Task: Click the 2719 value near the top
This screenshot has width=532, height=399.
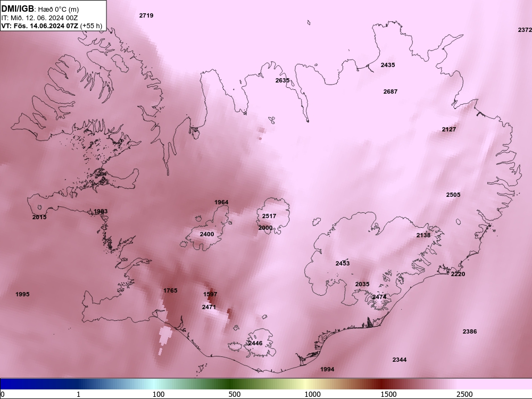Action: [x=146, y=15]
